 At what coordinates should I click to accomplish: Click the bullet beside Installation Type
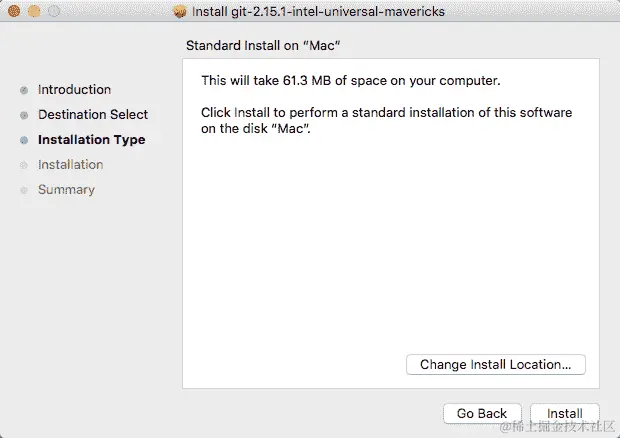point(24,140)
